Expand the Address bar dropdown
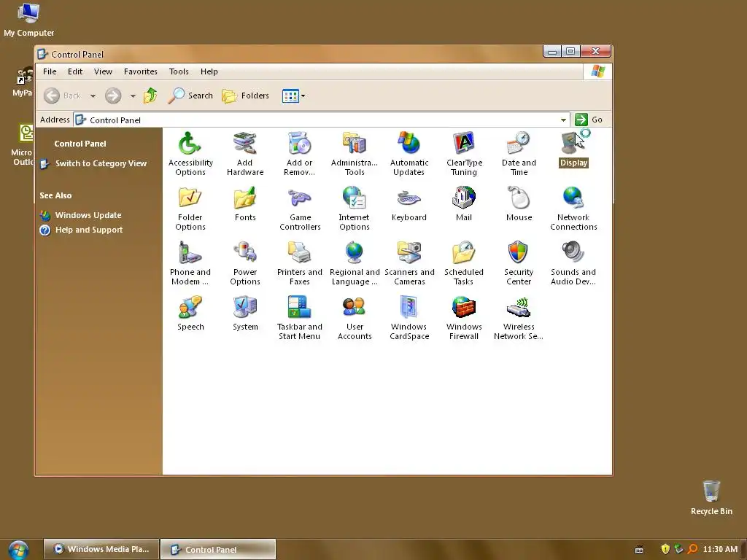 click(563, 120)
